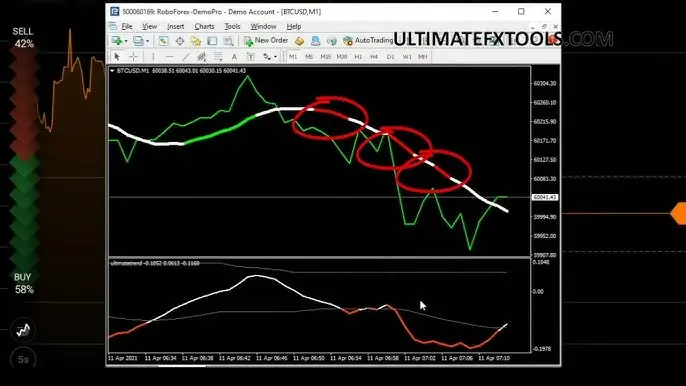The image size is (686, 386).
Task: Switch chart to H1 timeframe
Action: tap(358, 56)
